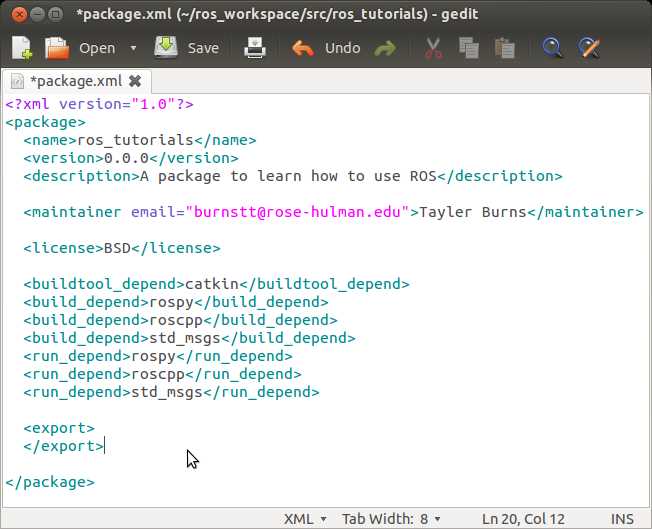Open the Tab Width: 8 dropdown
Screen dimensions: 652x529
pos(391,519)
